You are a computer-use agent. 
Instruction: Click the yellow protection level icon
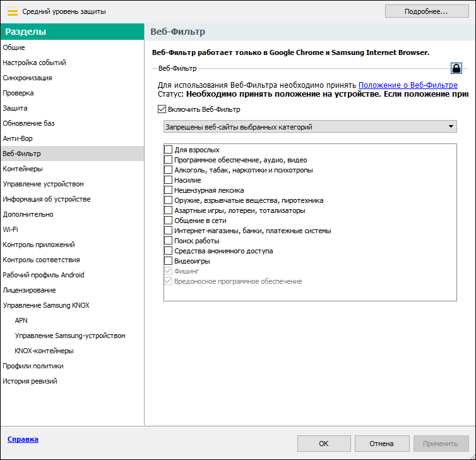pos(12,11)
